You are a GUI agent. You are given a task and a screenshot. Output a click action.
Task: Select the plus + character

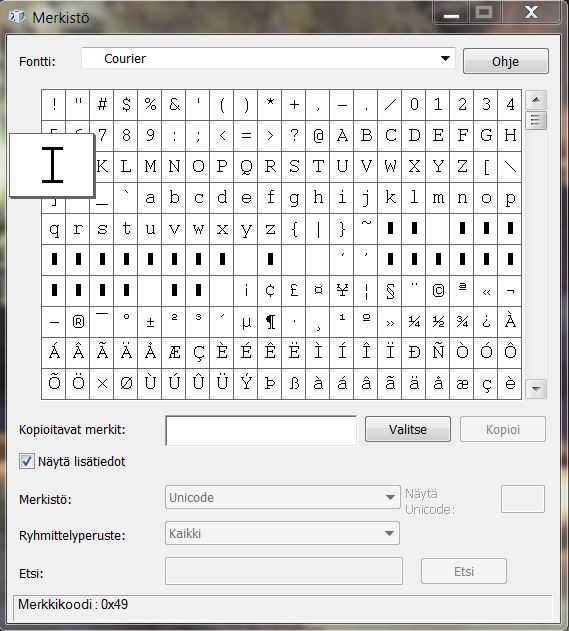click(x=294, y=105)
